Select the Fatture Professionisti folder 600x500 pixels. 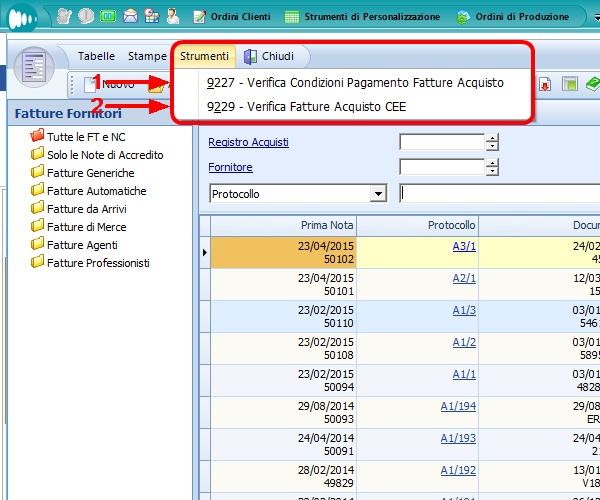pyautogui.click(x=97, y=263)
